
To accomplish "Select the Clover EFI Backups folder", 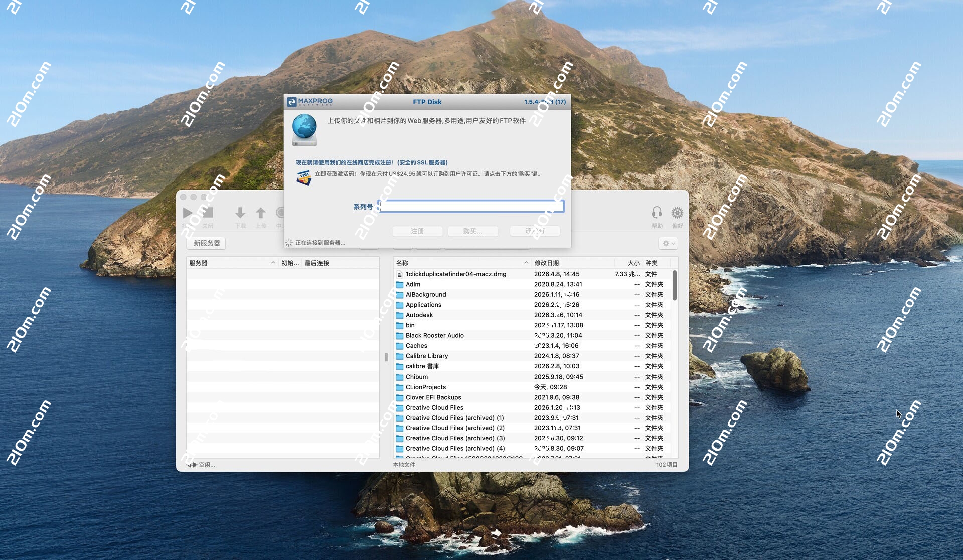I will 533,398.
